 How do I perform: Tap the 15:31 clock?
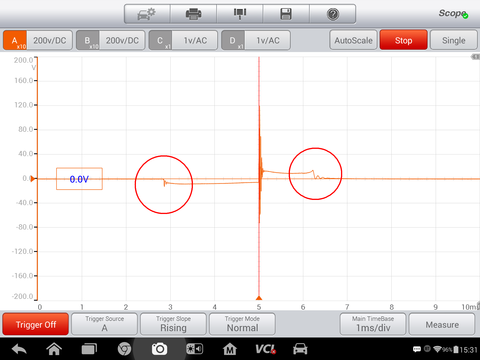coord(468,350)
